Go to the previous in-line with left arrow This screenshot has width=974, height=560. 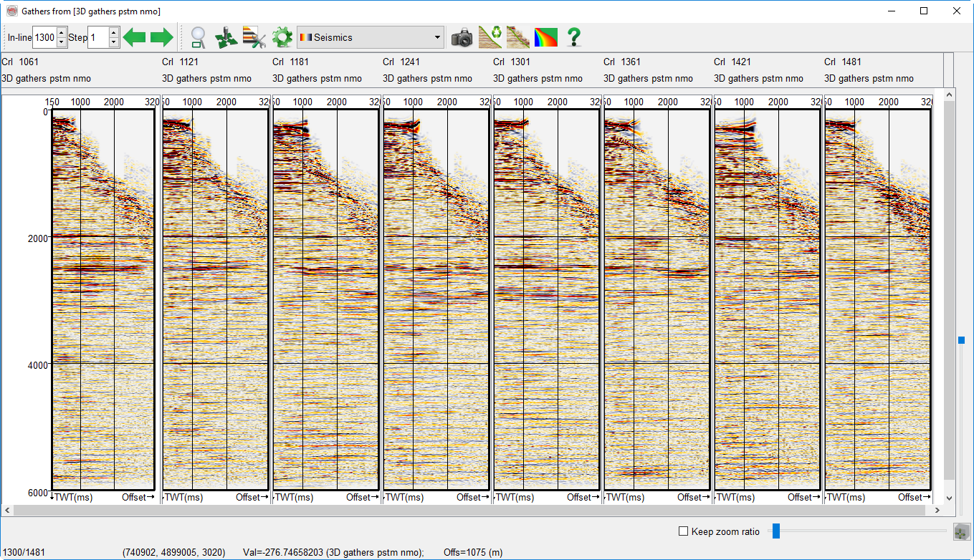pyautogui.click(x=134, y=37)
